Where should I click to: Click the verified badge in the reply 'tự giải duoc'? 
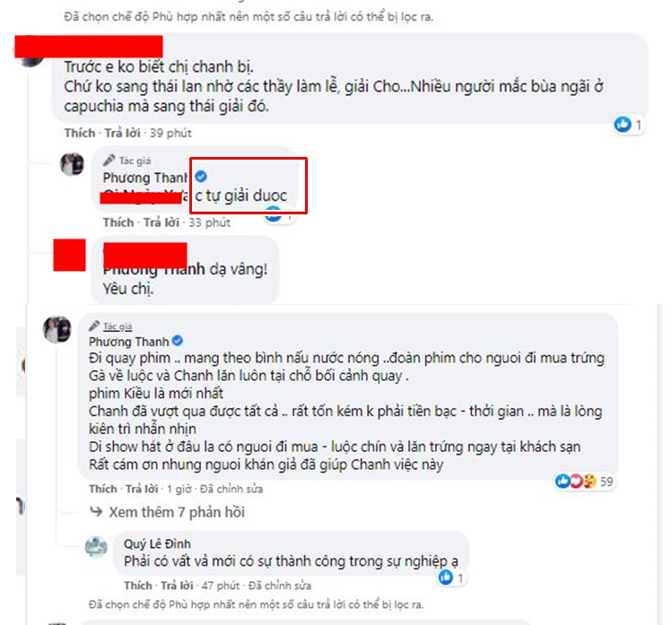(x=201, y=176)
